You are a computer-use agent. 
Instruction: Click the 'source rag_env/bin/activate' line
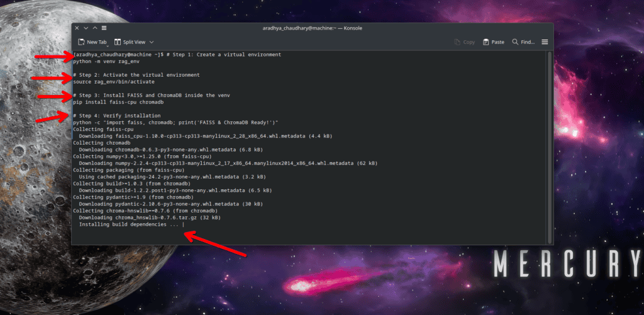[x=114, y=82]
